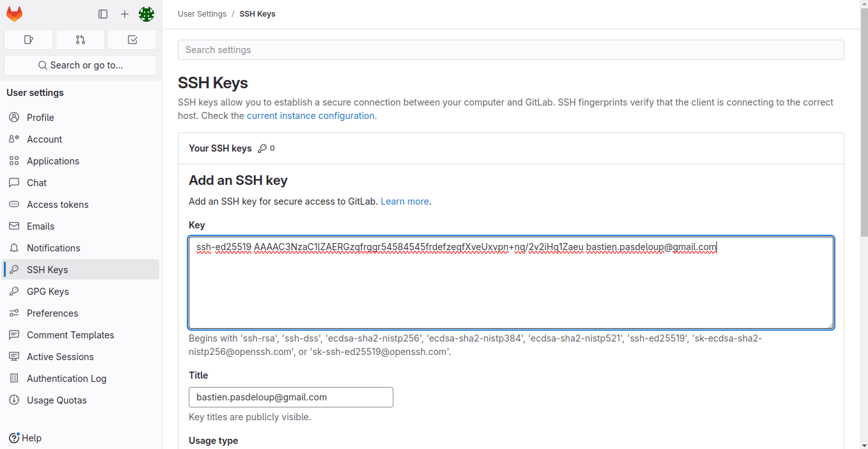Click the Notifications bell icon
The image size is (868, 449).
pyautogui.click(x=14, y=248)
